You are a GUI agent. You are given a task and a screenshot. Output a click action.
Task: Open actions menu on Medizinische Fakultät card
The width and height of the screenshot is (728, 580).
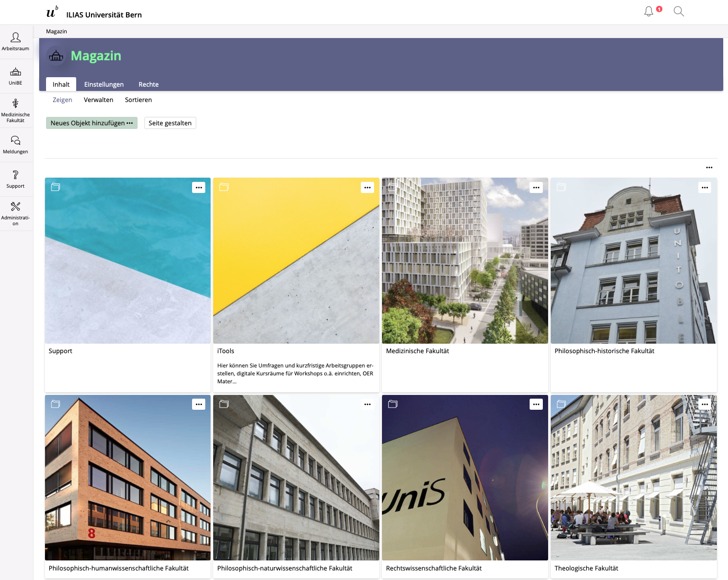[x=536, y=187]
